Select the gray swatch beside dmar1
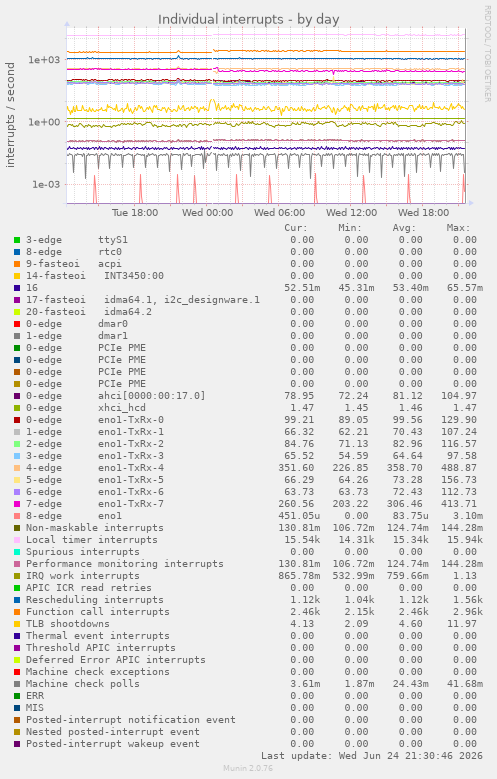 pos(17,336)
